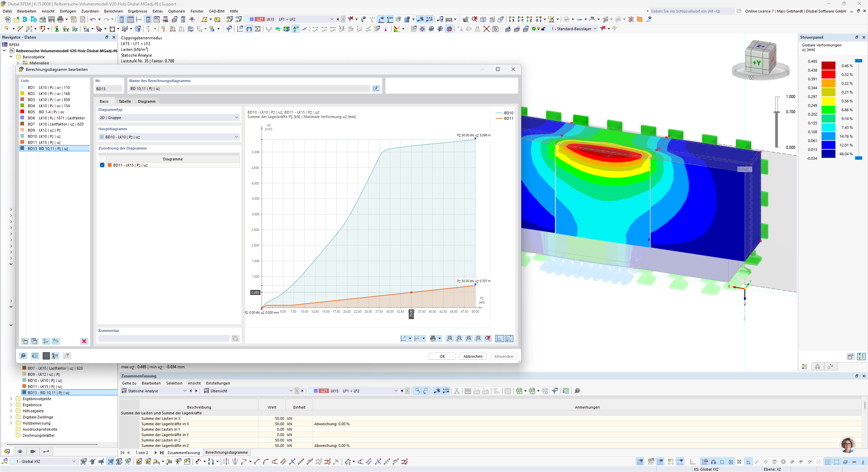The height and width of the screenshot is (472, 868).
Task: Click the copy calculation diagram icon below list
Action: tap(34, 341)
